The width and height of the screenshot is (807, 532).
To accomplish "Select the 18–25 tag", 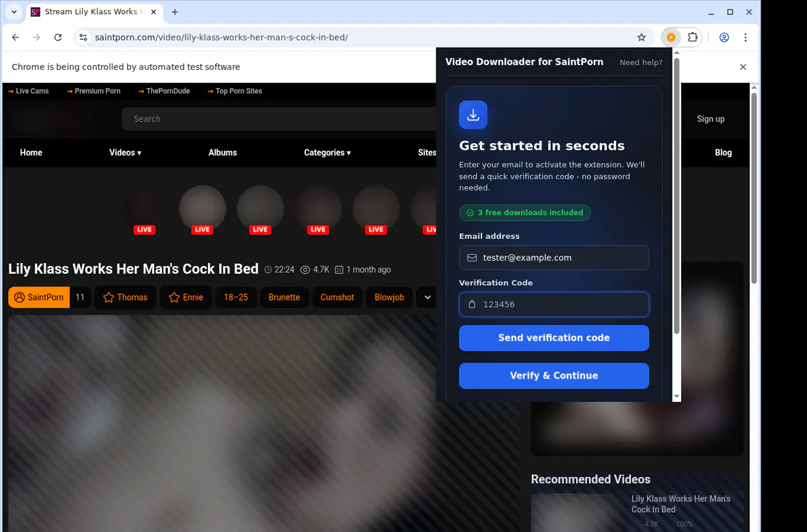I will coord(236,297).
